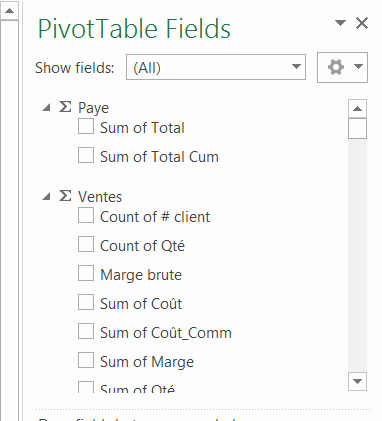Click the worksheet scroll up arrow
Screen dimensions: 382x421
[9, 11]
